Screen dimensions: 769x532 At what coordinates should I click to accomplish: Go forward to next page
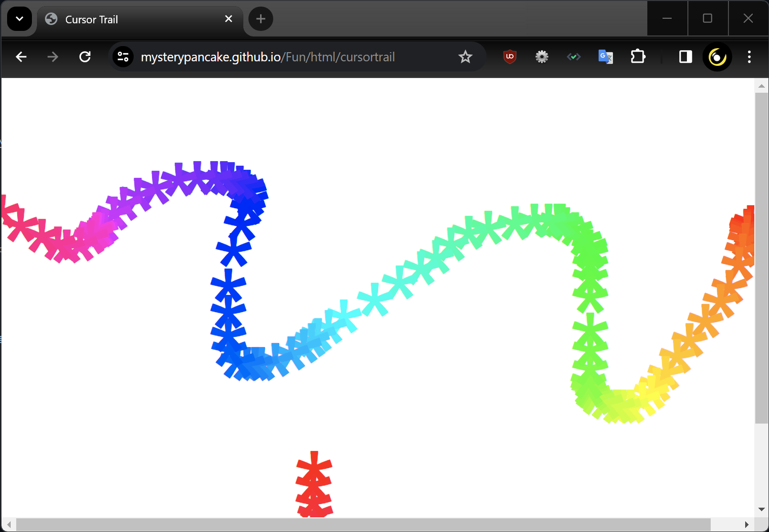(53, 57)
